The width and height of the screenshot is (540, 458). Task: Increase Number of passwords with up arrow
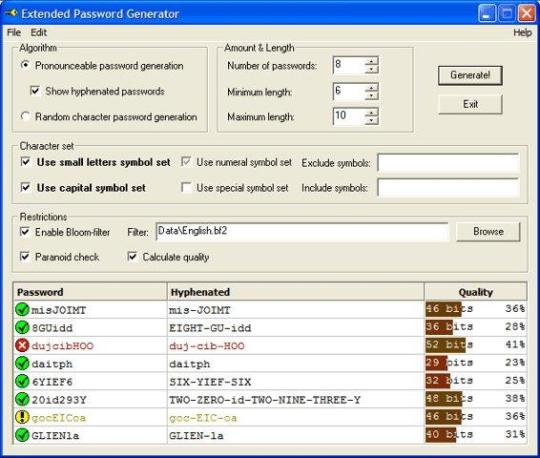pos(371,61)
